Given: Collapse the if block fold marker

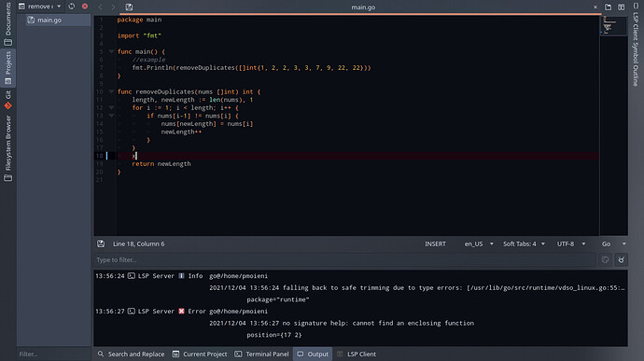Looking at the screenshot, I should tap(111, 116).
